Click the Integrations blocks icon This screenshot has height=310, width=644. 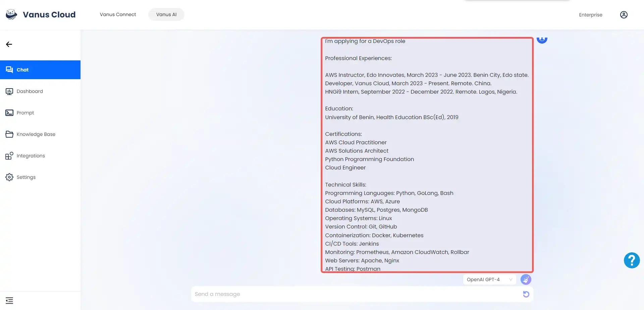(9, 156)
